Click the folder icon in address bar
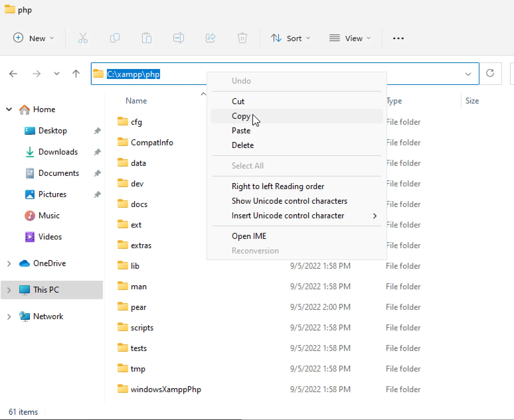Viewport: 514px width, 420px height. 98,74
